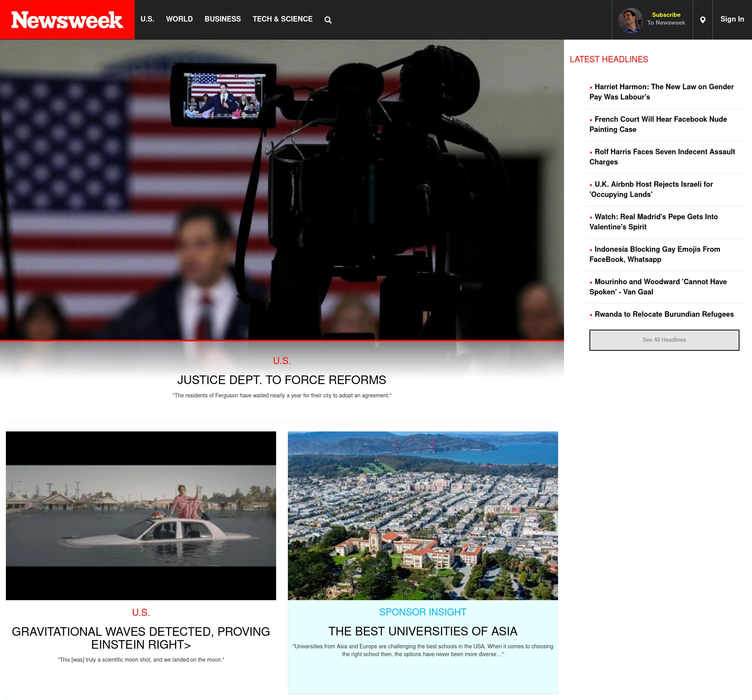Viewport: 752px width, 700px height.
Task: Click Subscribe To Newsweek link
Action: click(666, 19)
